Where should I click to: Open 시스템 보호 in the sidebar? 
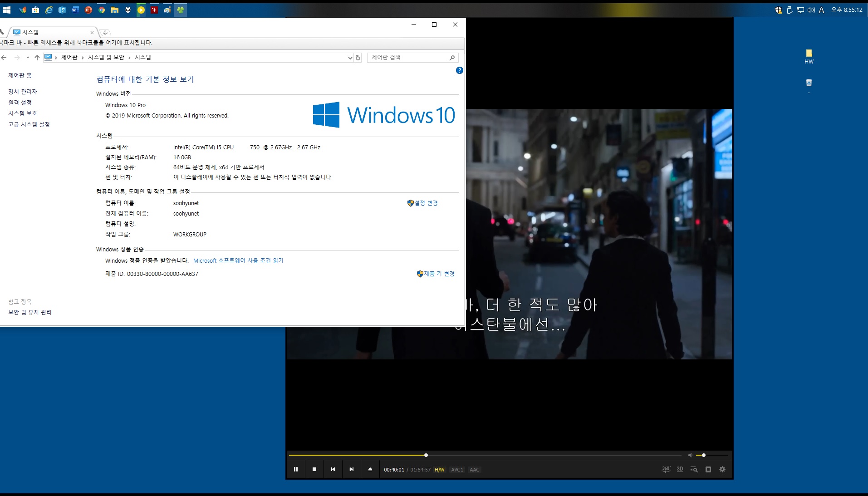point(23,113)
